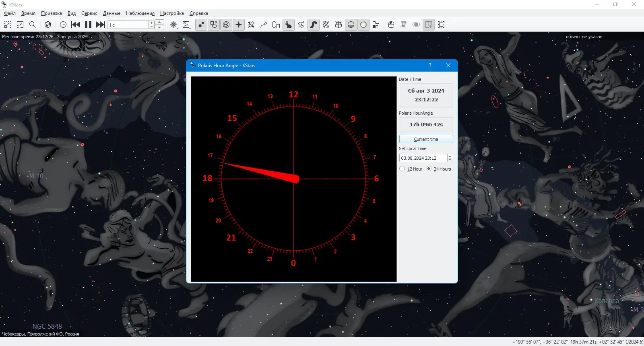This screenshot has height=346, width=644.
Task: Open What's Interesting list icon
Action: coord(376,25)
